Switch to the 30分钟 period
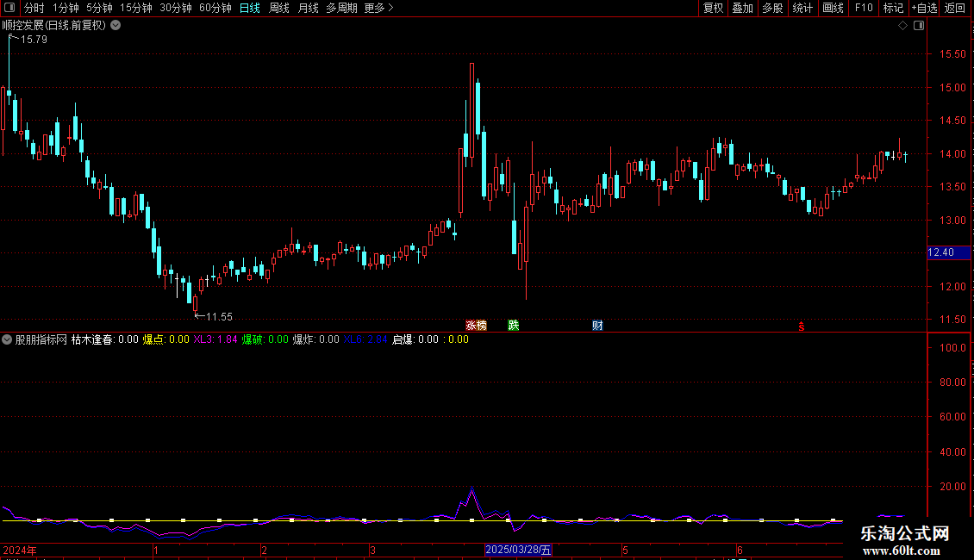 (176, 8)
